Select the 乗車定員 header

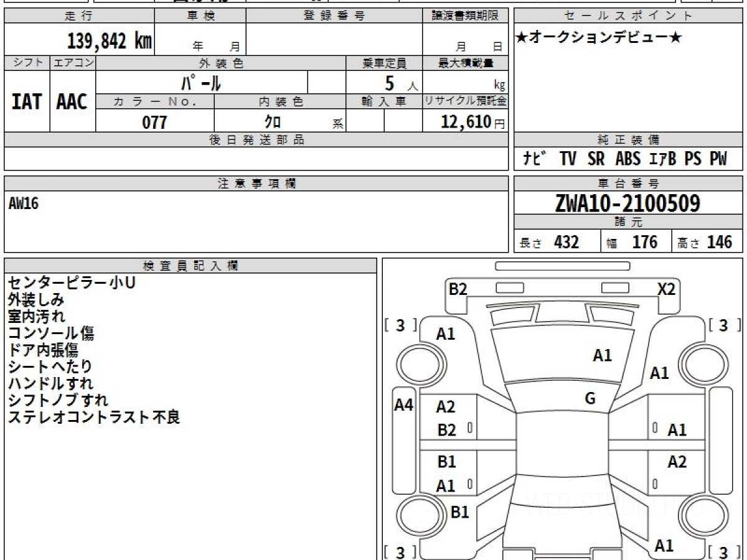384,63
